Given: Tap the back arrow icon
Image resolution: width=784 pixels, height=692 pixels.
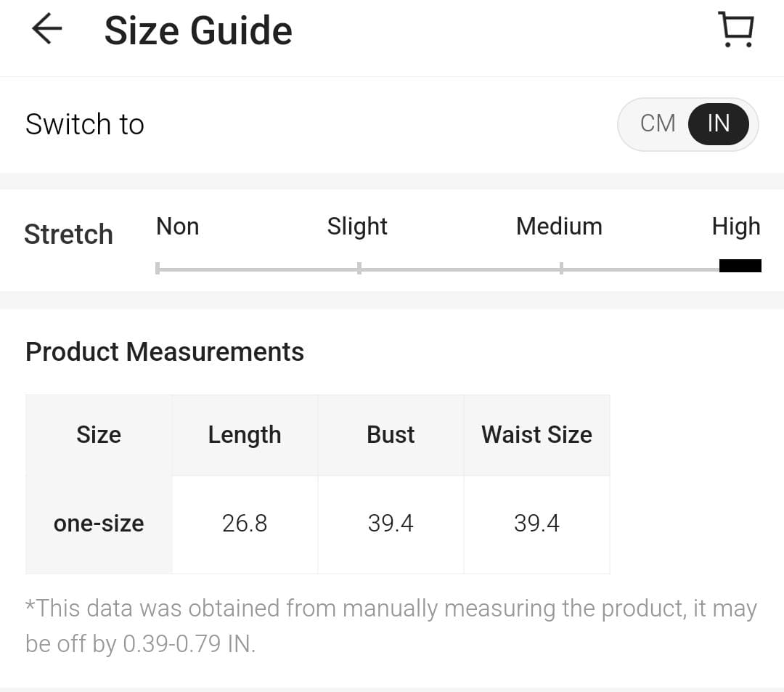Looking at the screenshot, I should coord(46,30).
